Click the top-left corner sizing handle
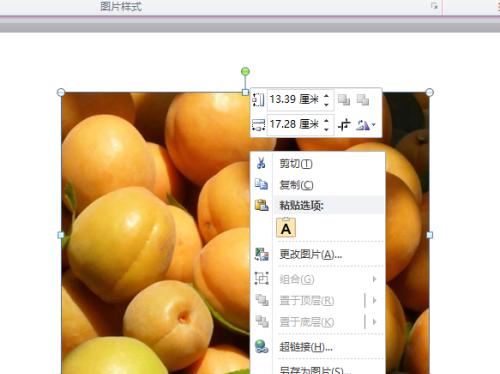 (61, 92)
